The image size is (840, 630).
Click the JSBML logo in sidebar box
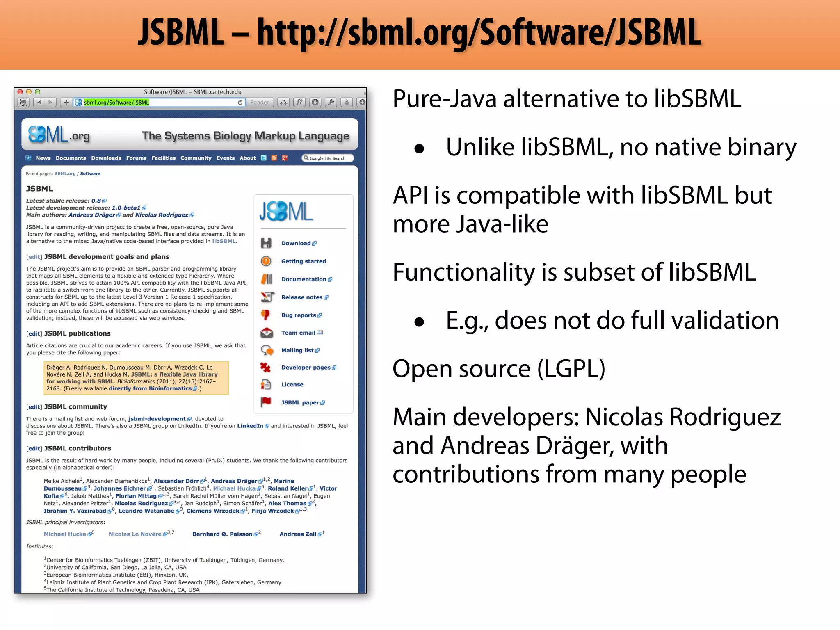[x=286, y=212]
